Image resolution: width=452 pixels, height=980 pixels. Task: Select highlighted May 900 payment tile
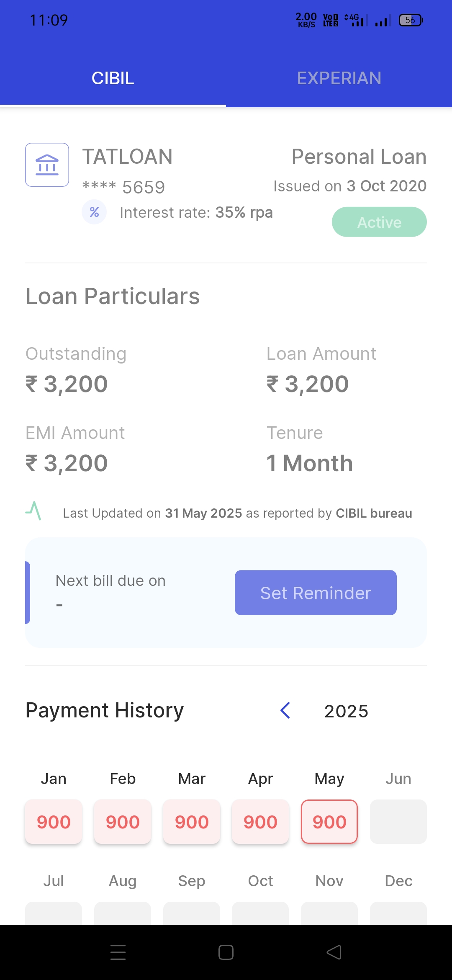click(329, 822)
